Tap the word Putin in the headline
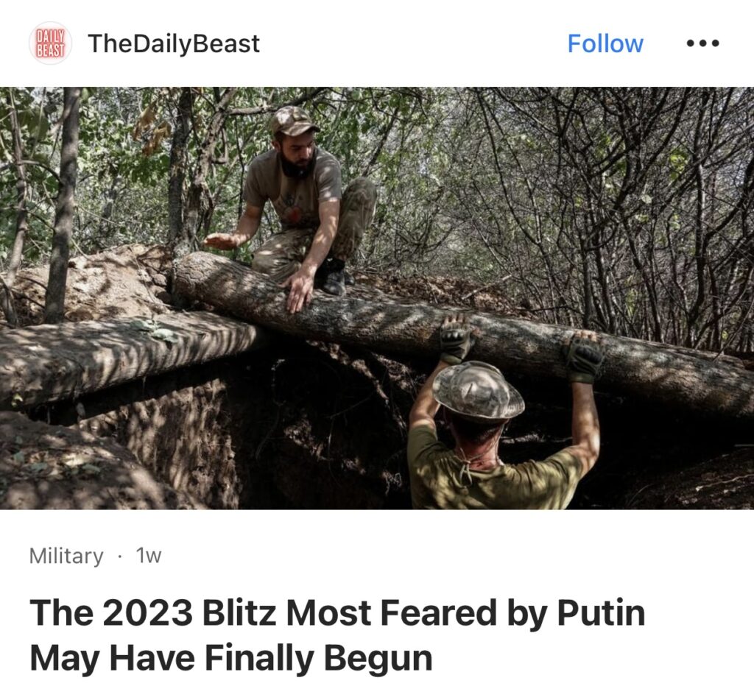754x700 pixels. click(601, 613)
